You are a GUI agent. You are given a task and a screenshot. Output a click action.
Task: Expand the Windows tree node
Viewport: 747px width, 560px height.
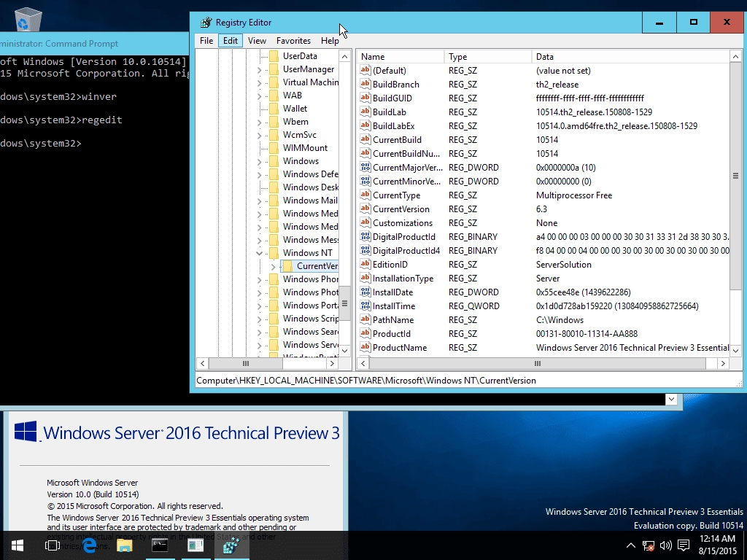tap(259, 161)
